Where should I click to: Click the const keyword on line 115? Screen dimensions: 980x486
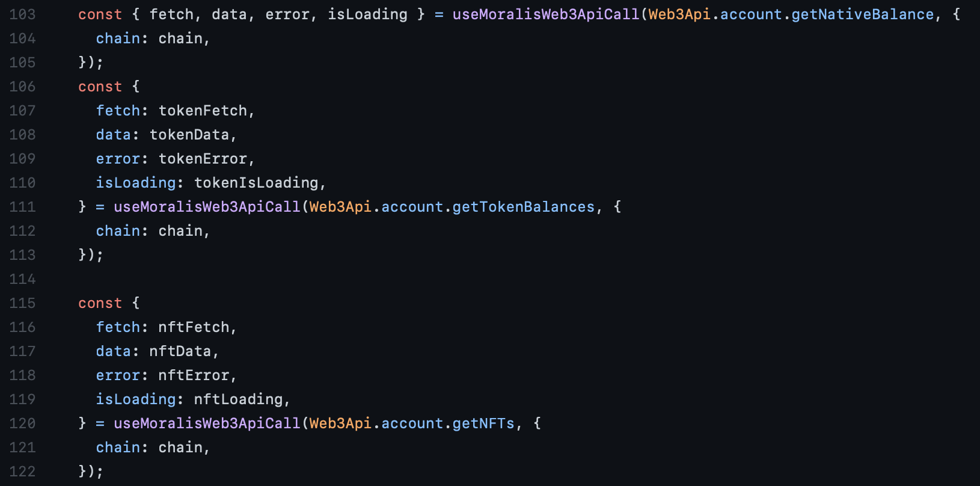tap(100, 303)
